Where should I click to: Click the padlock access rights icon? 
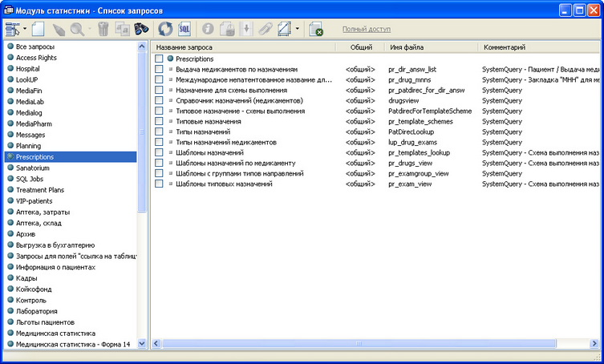tap(227, 29)
